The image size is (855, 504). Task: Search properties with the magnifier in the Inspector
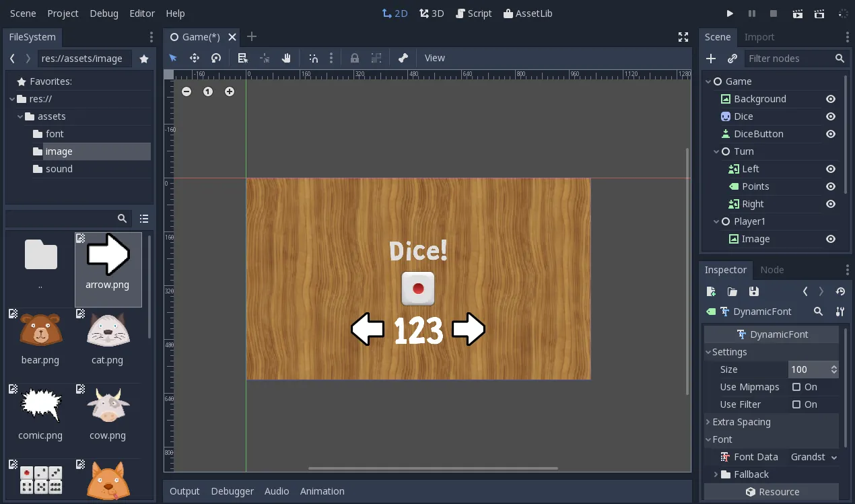click(818, 312)
